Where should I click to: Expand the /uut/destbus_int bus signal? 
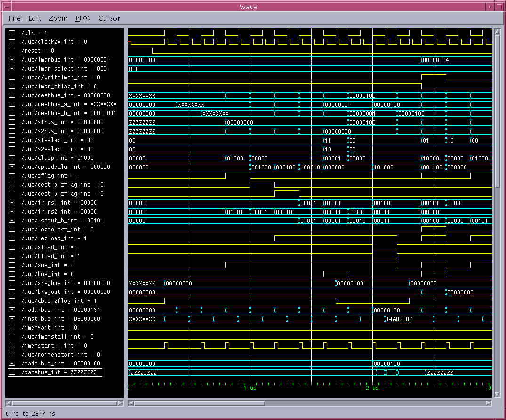12,95
